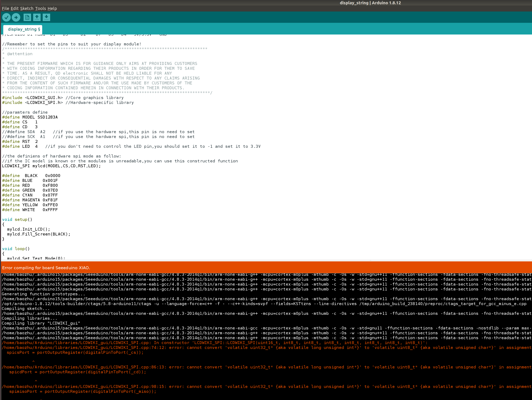Click the '#define BLACK 0x0000' line
The width and height of the screenshot is (532, 400).
coord(31,175)
